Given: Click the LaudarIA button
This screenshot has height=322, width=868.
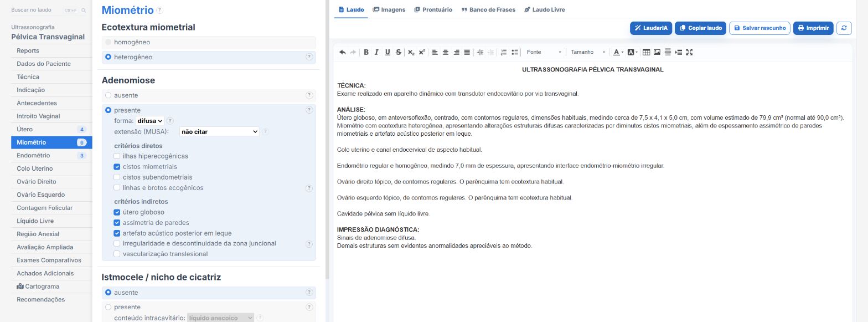Looking at the screenshot, I should pos(651,28).
